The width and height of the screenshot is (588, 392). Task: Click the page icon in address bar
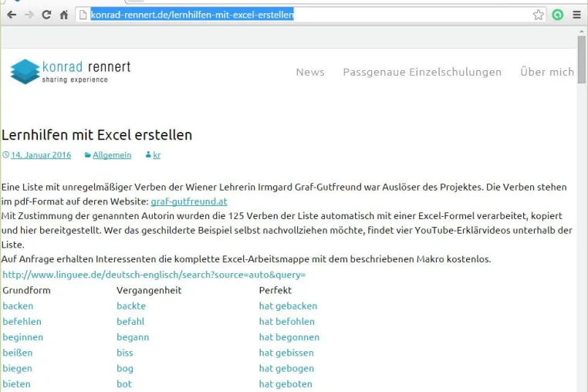point(83,15)
